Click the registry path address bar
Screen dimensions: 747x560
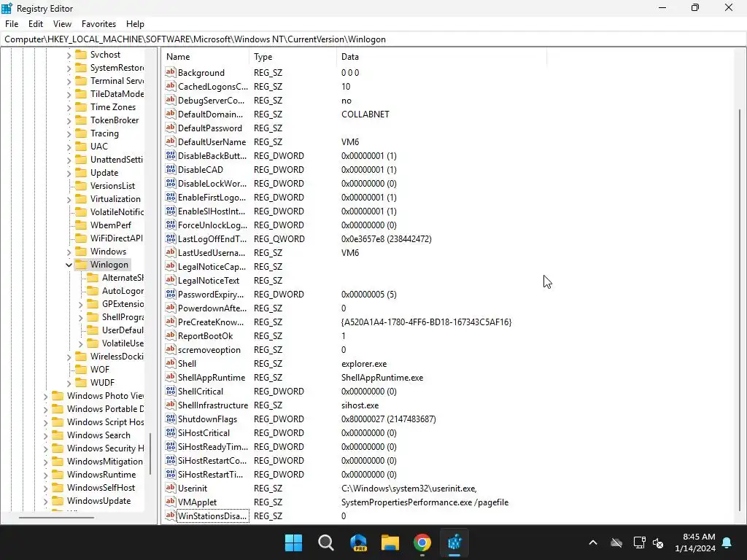coord(373,39)
